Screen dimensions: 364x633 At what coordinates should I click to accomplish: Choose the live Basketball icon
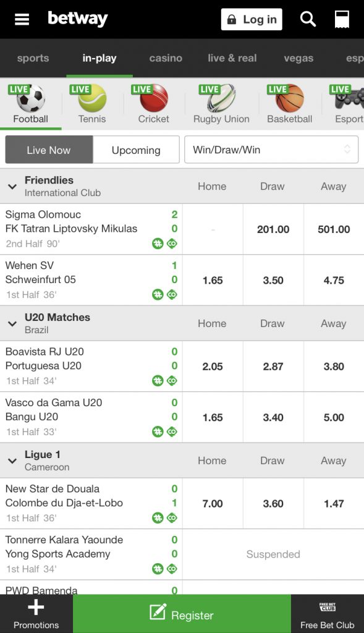click(x=290, y=98)
